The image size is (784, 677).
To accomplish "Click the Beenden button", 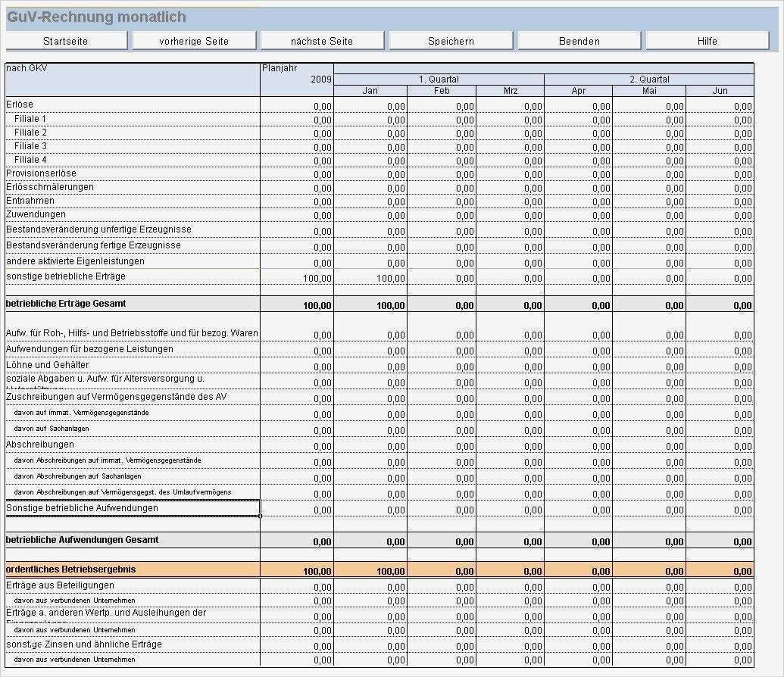I will [579, 41].
